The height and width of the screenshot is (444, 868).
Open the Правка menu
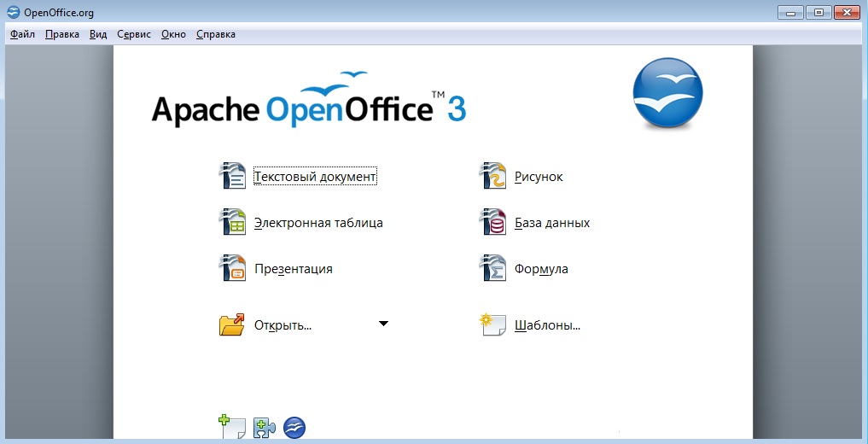tap(61, 34)
